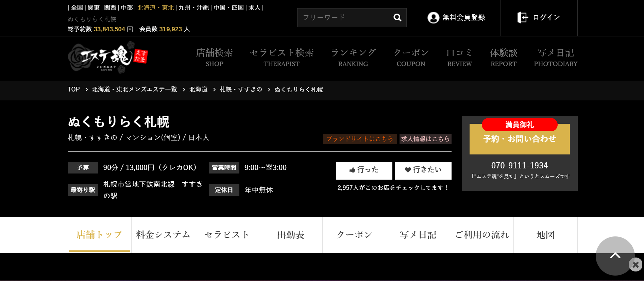Viewport: 644px width, 281px height.
Task: Select 出勤表 tab
Action: pos(291,235)
